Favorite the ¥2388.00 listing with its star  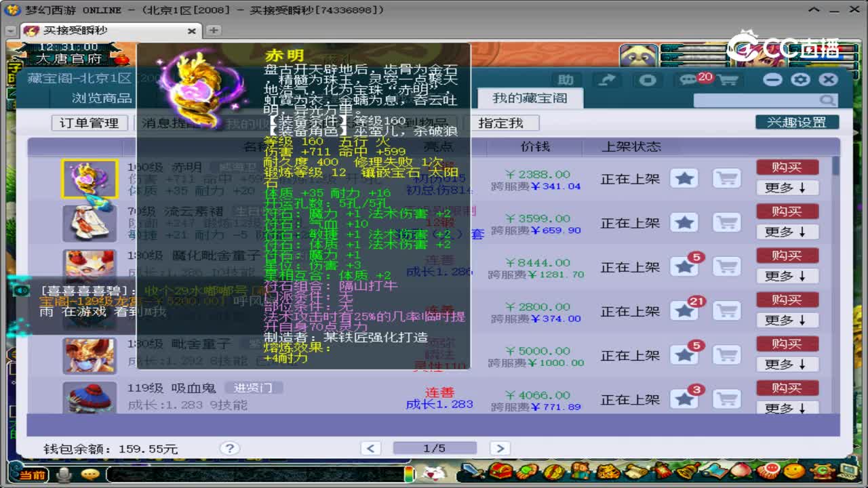(x=684, y=178)
